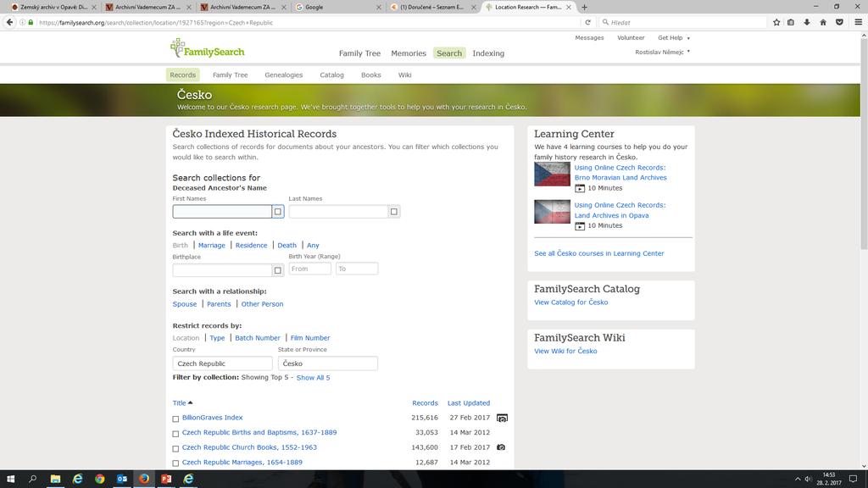Open the Brno Moravian Land Archives thumbnail
This screenshot has width=868, height=488.
tap(552, 175)
